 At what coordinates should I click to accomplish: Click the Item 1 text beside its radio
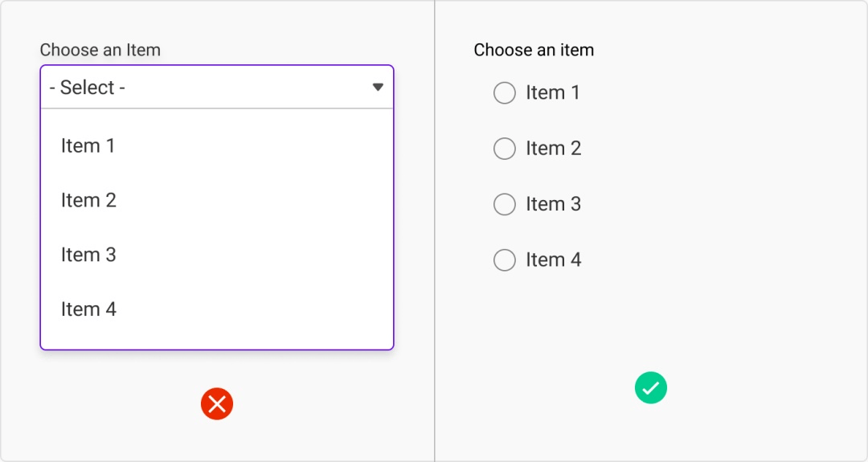tap(552, 92)
